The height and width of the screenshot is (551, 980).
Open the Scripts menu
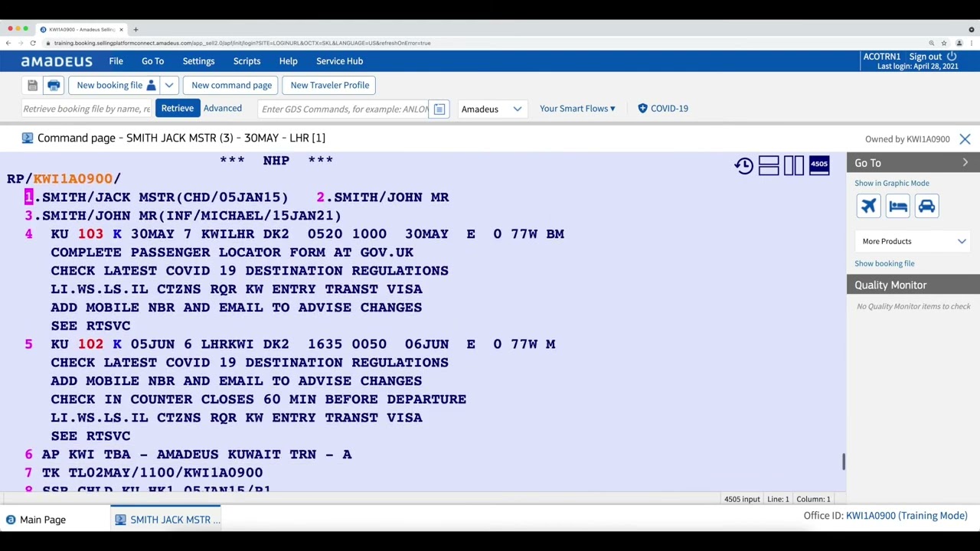(x=247, y=61)
